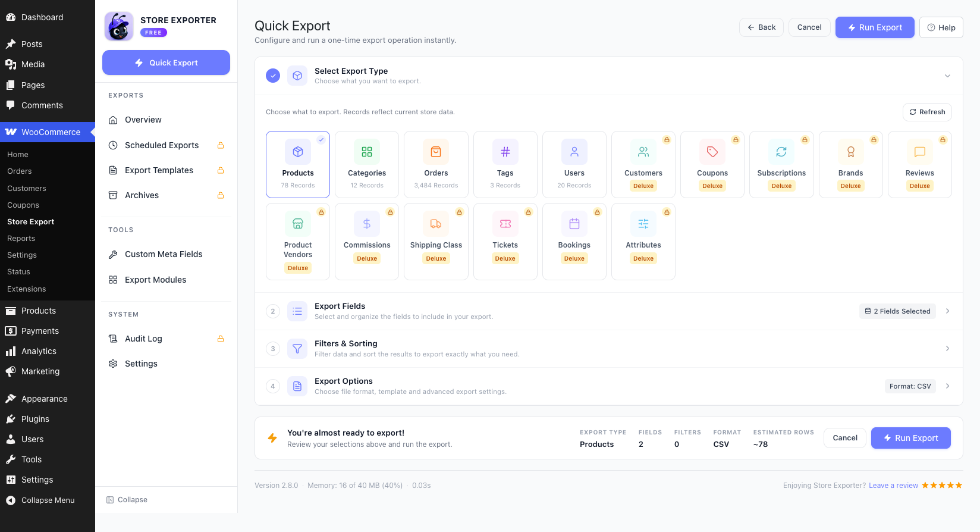Click Run Export in the page header
This screenshot has height=532, width=980.
point(875,27)
